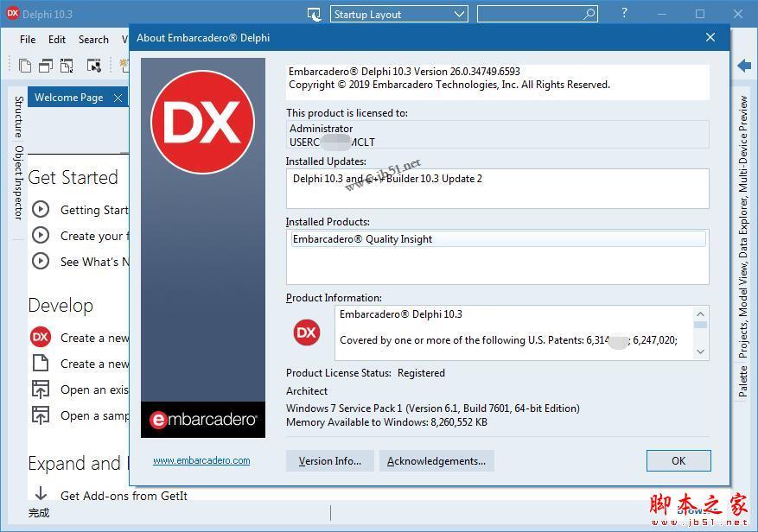
Task: Open the File menu
Action: [x=28, y=40]
